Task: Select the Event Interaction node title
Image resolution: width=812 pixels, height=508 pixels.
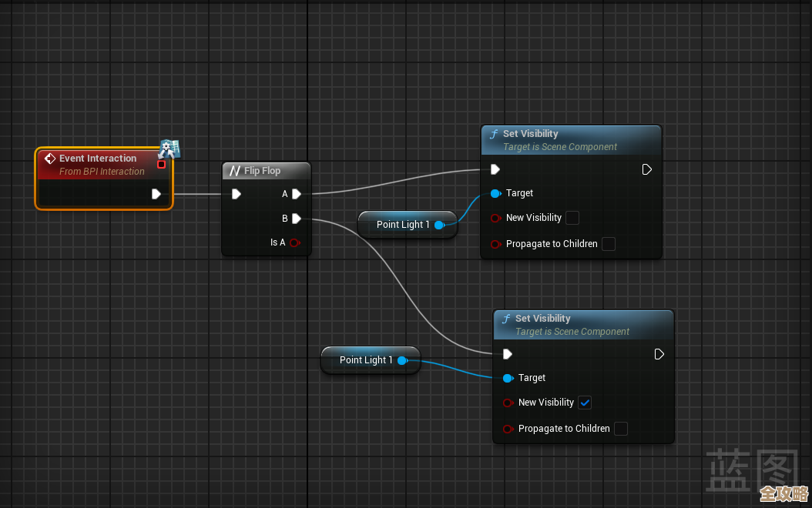Action: click(x=98, y=159)
